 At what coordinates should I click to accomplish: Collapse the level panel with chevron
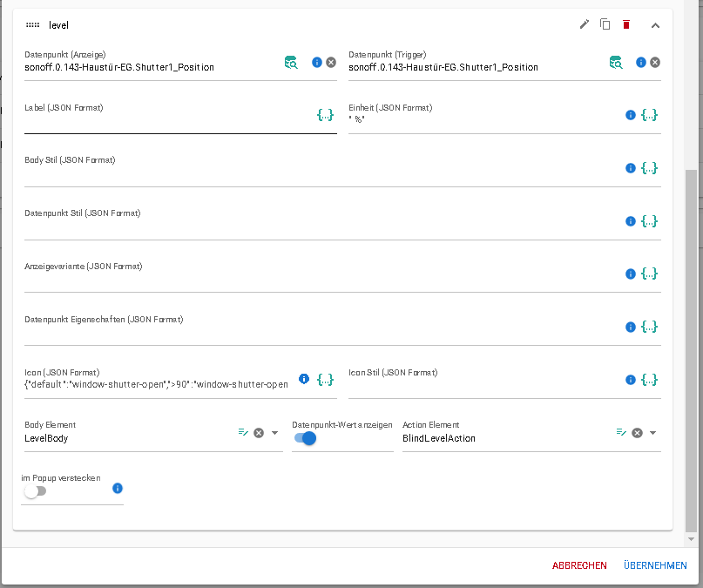pyautogui.click(x=655, y=25)
